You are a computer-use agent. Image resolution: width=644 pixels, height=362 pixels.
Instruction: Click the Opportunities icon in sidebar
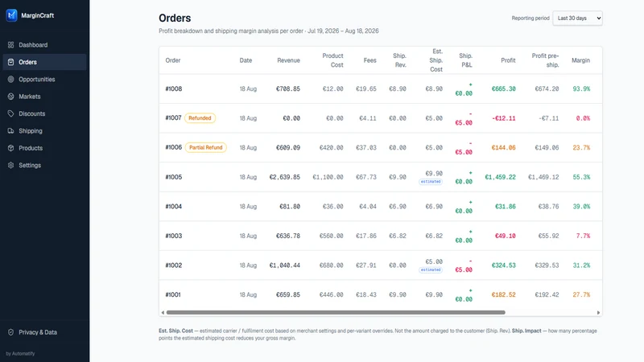(10, 79)
